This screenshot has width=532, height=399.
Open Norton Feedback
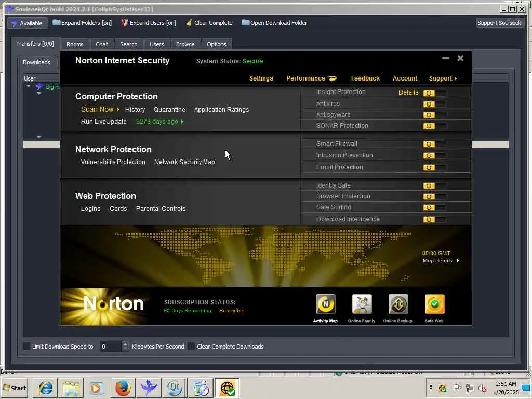tap(365, 78)
